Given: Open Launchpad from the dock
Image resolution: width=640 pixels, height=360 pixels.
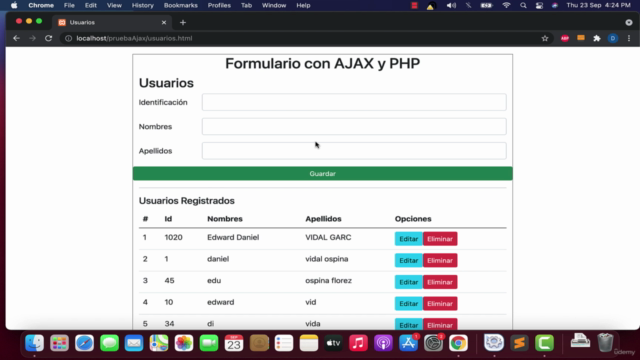Looking at the screenshot, I should [x=59, y=343].
